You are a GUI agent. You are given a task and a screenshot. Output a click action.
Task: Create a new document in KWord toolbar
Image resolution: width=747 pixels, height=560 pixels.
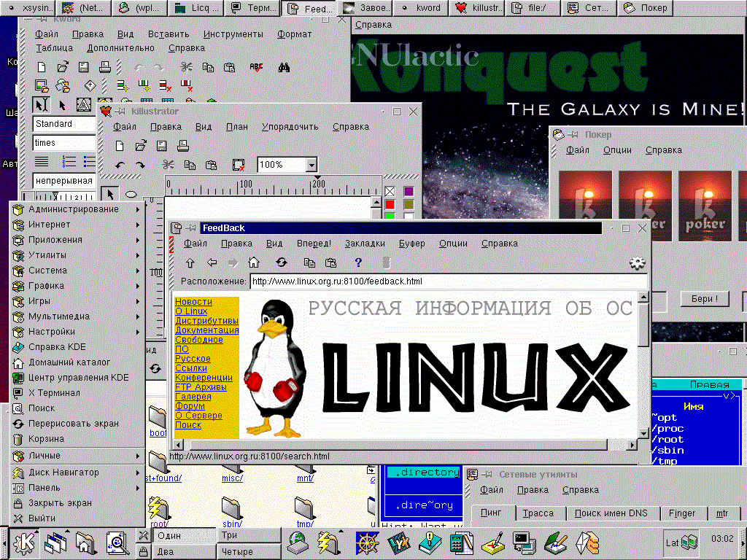[42, 67]
